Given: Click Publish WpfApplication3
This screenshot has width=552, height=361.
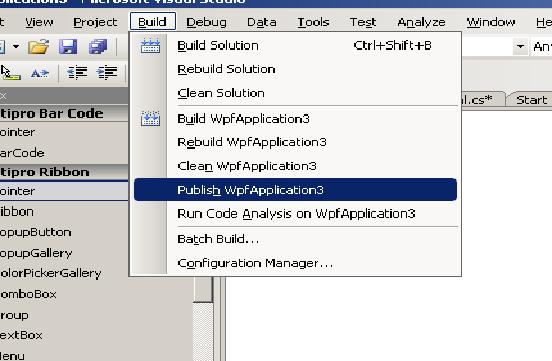Looking at the screenshot, I should tap(295, 190).
